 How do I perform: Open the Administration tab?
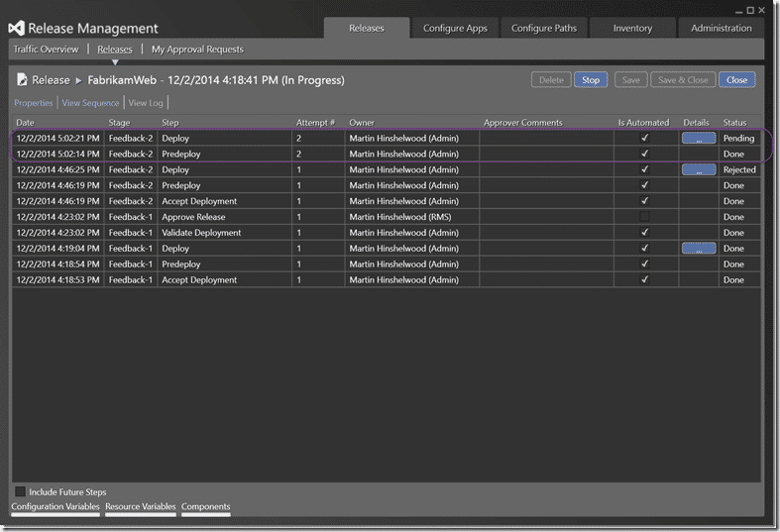(x=721, y=29)
